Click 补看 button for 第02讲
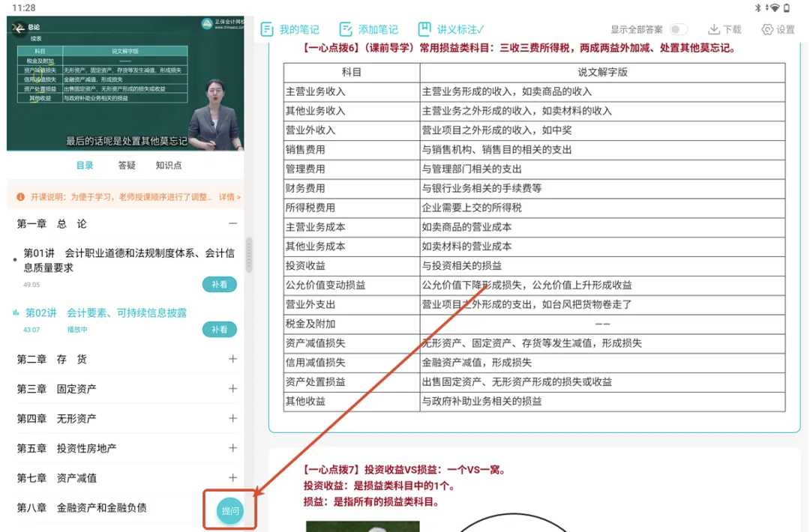The height and width of the screenshot is (532, 810). click(220, 329)
